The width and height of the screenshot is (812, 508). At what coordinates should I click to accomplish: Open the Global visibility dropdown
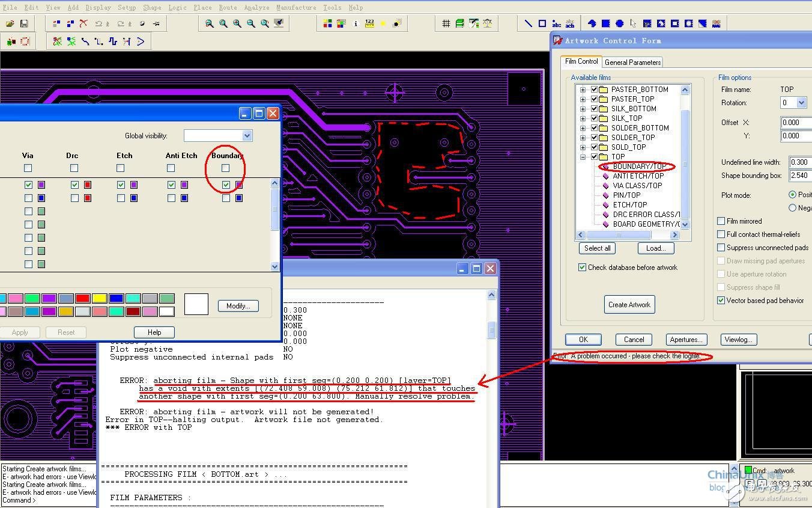click(x=246, y=136)
